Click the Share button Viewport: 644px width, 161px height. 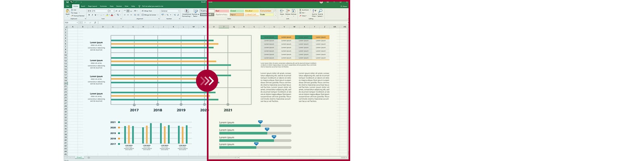pyautogui.click(x=344, y=6)
